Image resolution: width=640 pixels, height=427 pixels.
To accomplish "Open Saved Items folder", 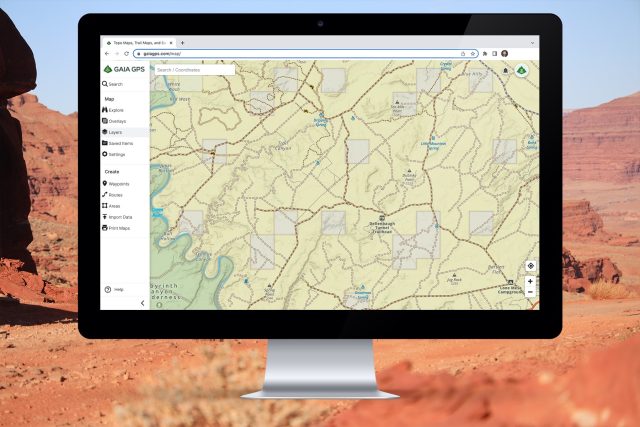I will click(120, 143).
